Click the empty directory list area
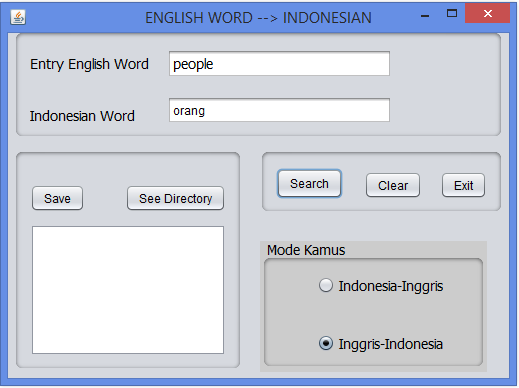The height and width of the screenshot is (388, 519). 128,290
